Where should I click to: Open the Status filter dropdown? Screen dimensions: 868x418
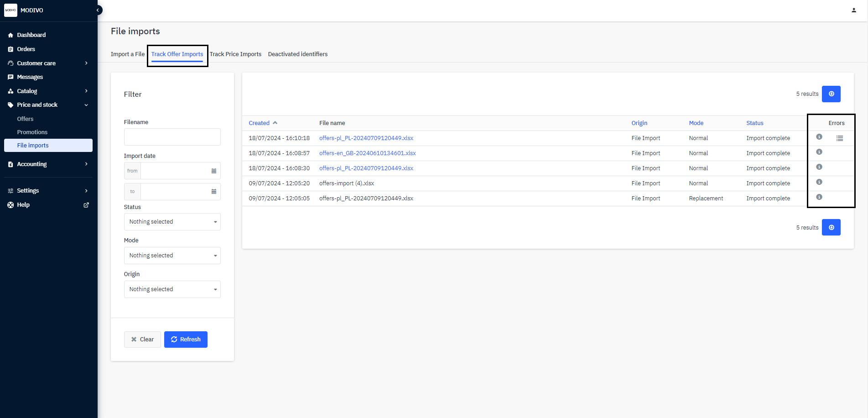click(x=172, y=222)
